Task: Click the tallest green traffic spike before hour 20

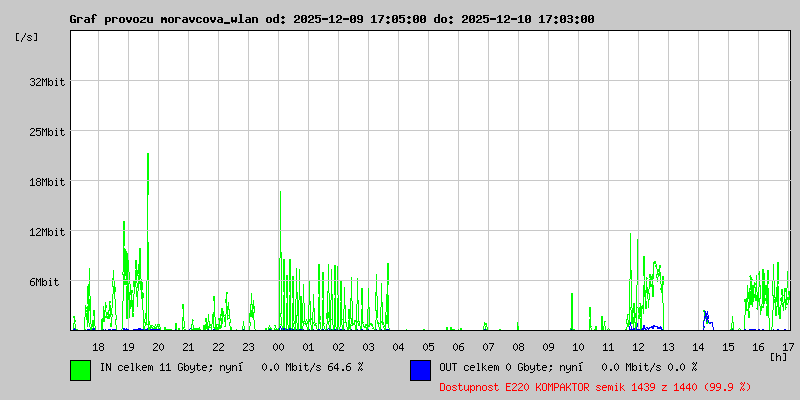Action: (148, 240)
